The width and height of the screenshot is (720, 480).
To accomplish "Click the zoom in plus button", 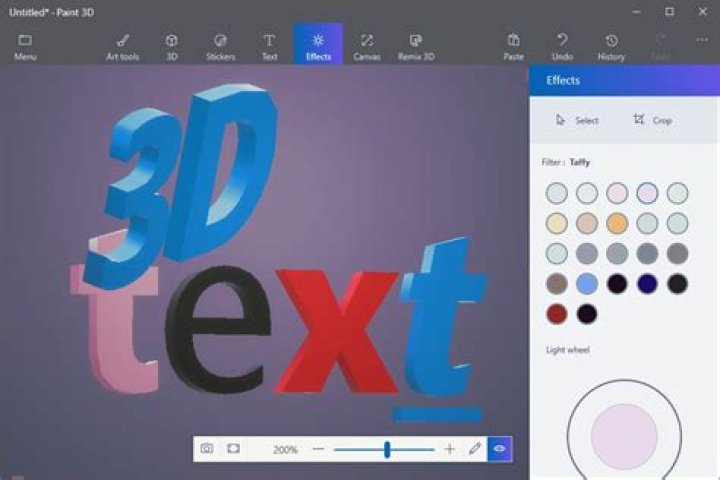I will (x=449, y=449).
